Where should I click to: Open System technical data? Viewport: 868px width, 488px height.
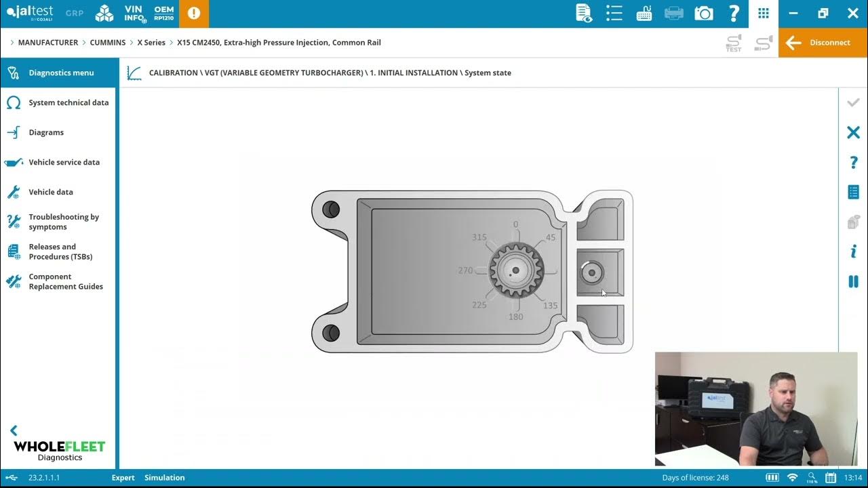tap(58, 102)
